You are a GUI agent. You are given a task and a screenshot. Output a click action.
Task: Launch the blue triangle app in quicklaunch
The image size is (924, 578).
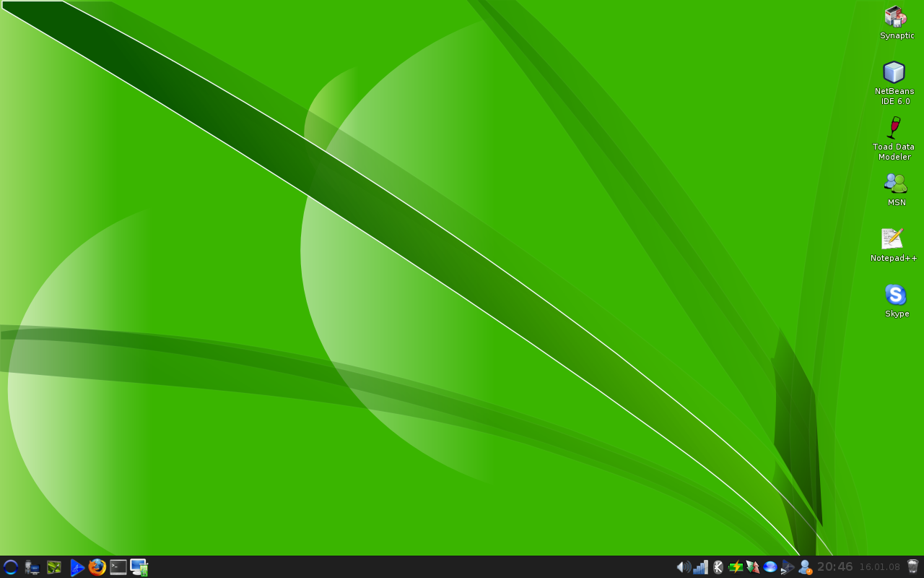tap(77, 567)
